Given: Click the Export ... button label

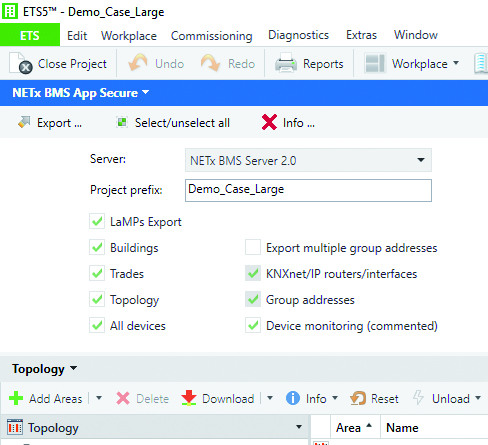Looking at the screenshot, I should tap(59, 123).
